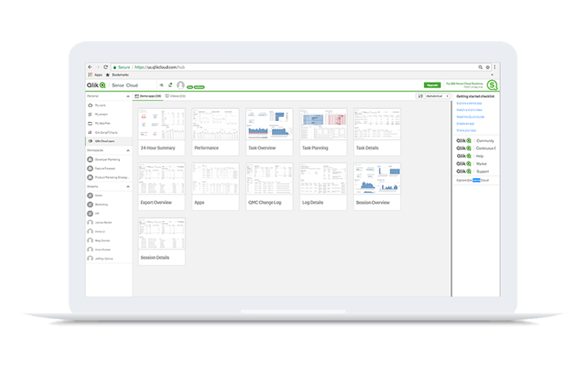Click Explore Qlik Sense Cloud text

tap(473, 180)
